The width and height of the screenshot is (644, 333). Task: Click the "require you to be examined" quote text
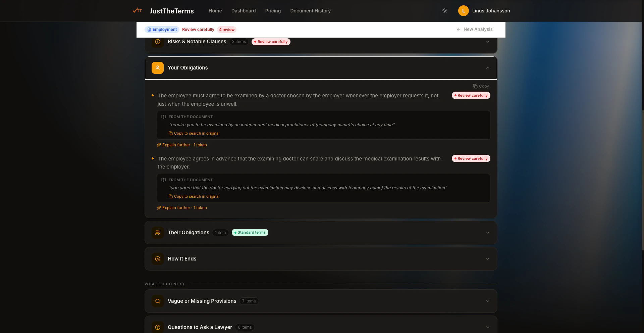[x=282, y=125]
